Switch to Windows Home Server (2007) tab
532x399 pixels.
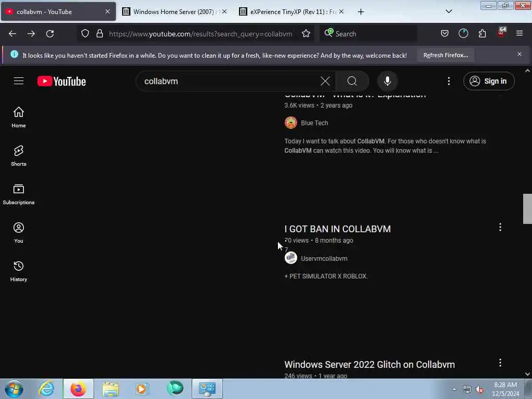[170, 11]
